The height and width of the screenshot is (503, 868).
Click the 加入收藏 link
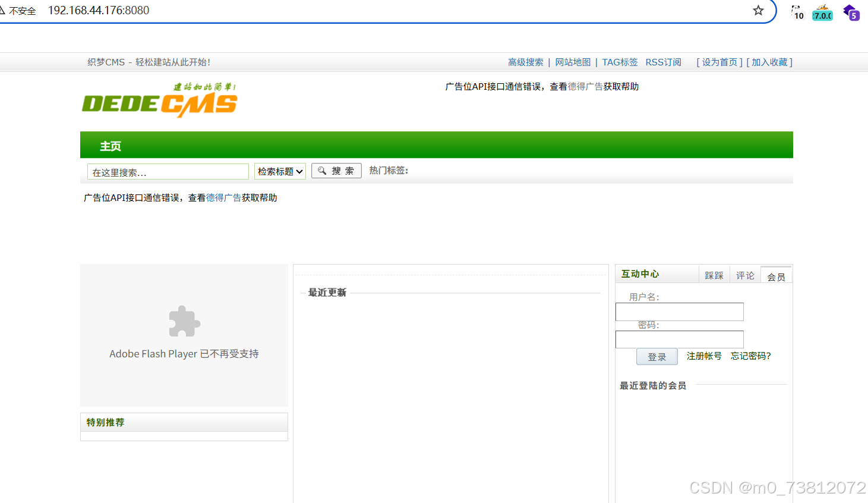(x=769, y=62)
